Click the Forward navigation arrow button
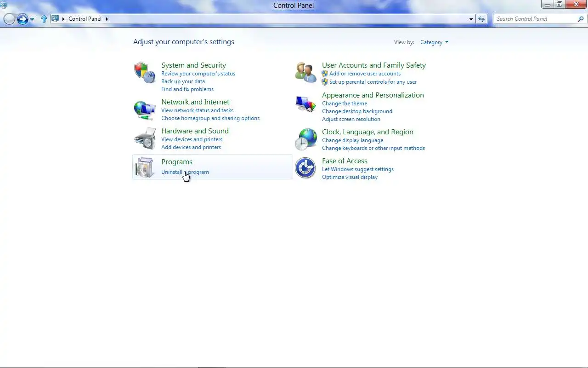 23,19
